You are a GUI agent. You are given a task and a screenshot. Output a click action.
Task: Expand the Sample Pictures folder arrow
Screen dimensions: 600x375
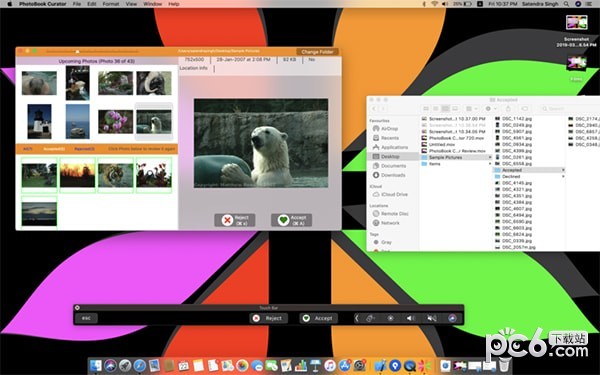490,158
